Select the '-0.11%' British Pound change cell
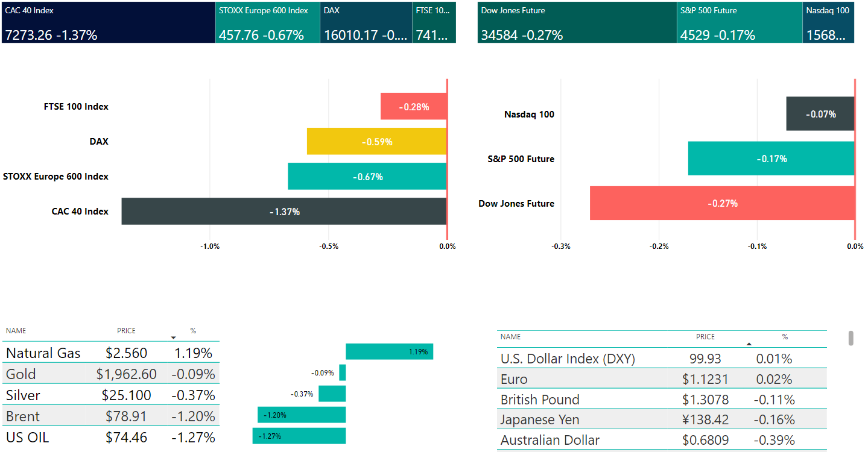Image resolution: width=868 pixels, height=452 pixels. tap(774, 400)
